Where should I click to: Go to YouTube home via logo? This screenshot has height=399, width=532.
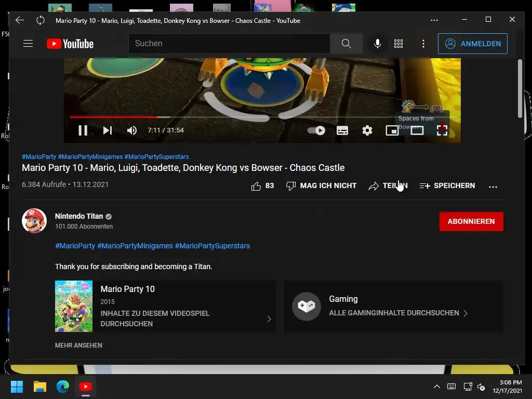[x=70, y=44]
